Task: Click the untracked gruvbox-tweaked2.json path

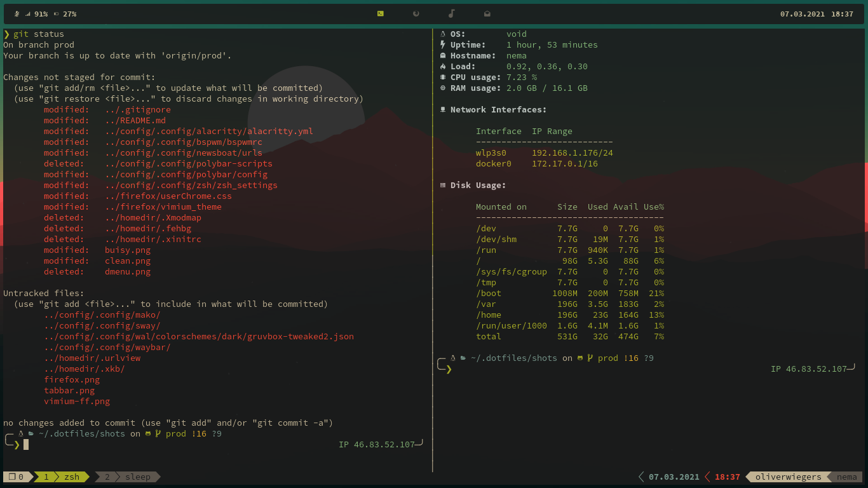Action: pyautogui.click(x=199, y=337)
